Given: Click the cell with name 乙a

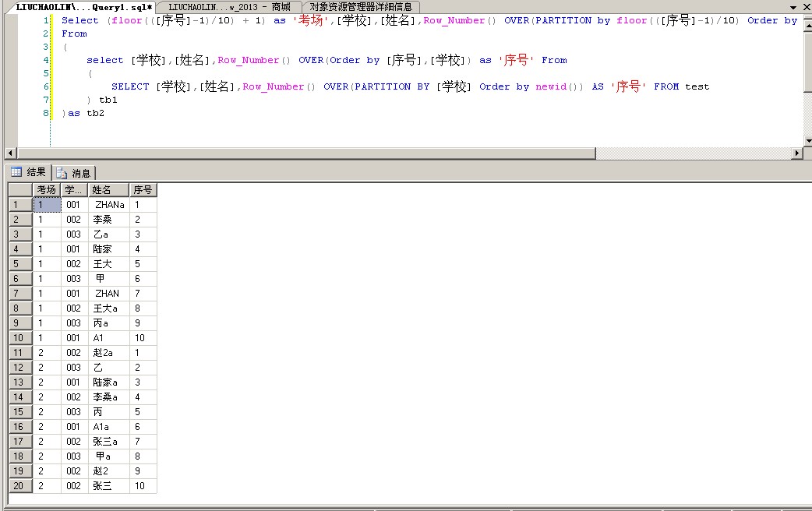Looking at the screenshot, I should [109, 234].
